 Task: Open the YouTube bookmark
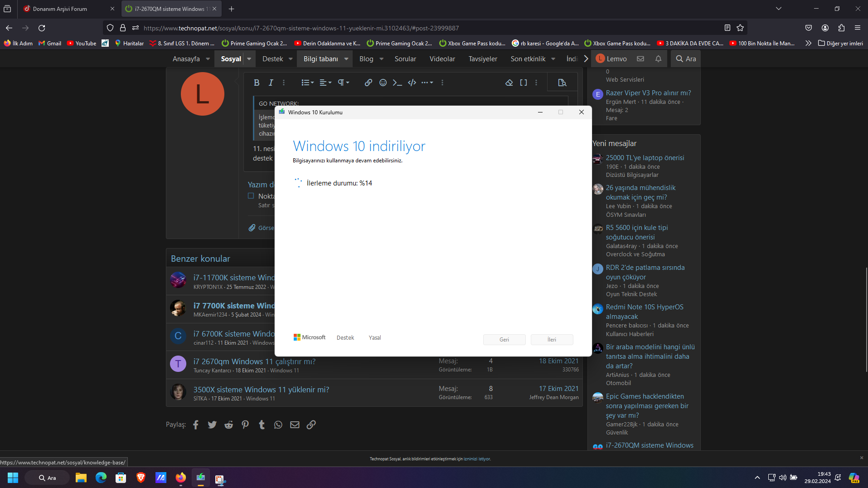pyautogui.click(x=82, y=43)
